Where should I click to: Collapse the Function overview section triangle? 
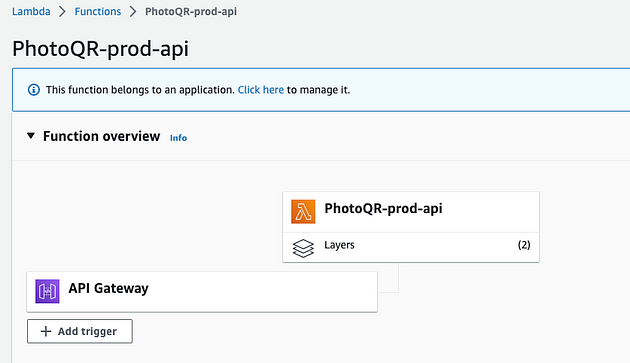(x=31, y=136)
